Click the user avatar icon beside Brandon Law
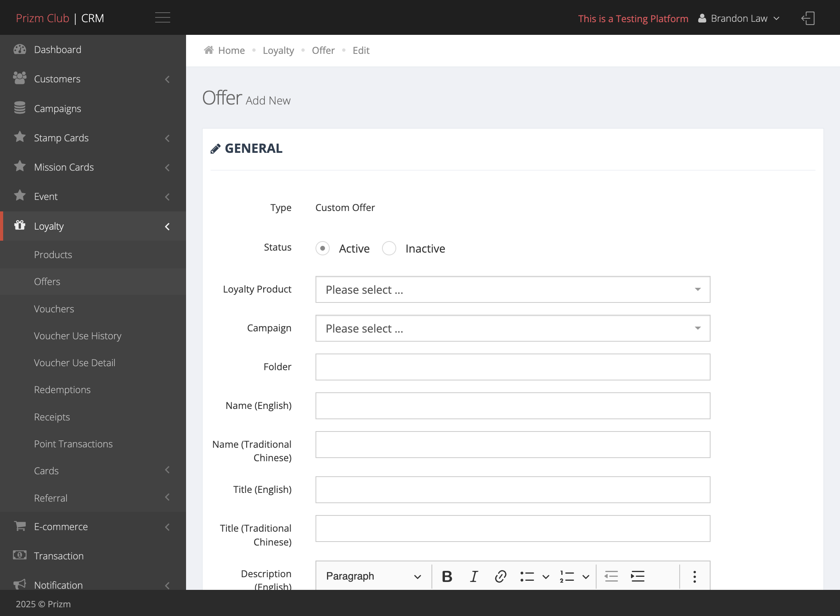The height and width of the screenshot is (616, 840). tap(702, 18)
